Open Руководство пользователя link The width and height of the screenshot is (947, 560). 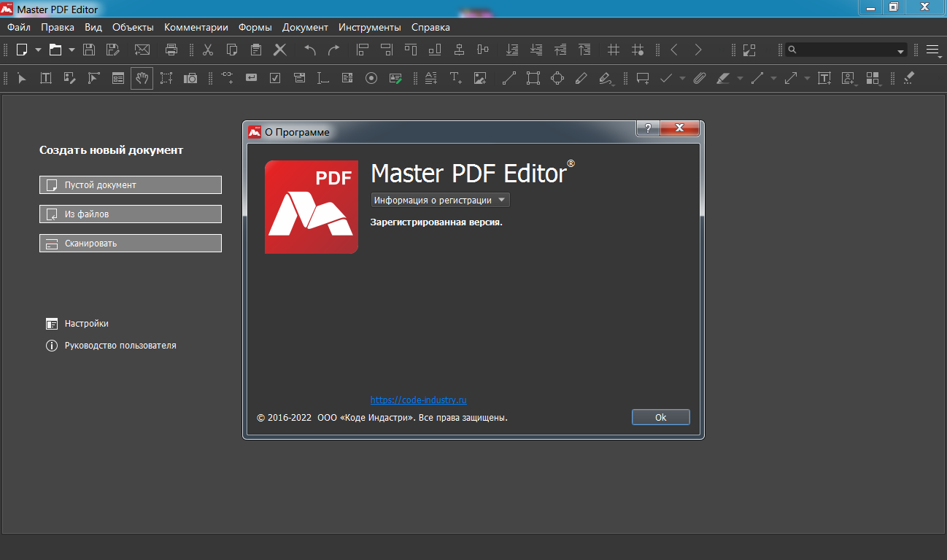[111, 345]
